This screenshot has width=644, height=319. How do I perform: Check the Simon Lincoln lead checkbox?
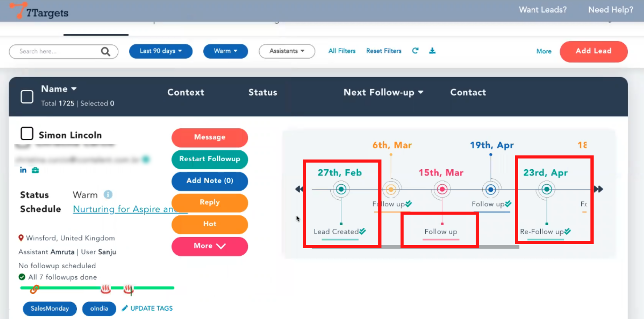point(27,134)
